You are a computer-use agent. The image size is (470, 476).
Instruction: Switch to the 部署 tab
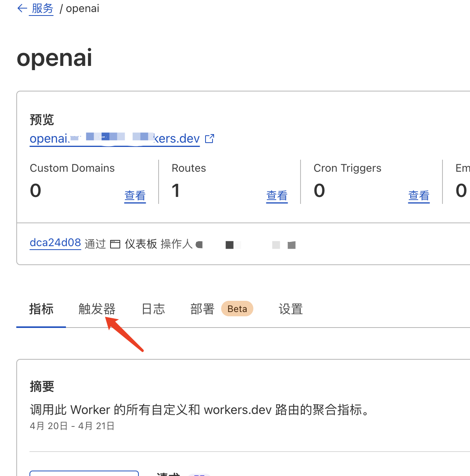tap(202, 309)
